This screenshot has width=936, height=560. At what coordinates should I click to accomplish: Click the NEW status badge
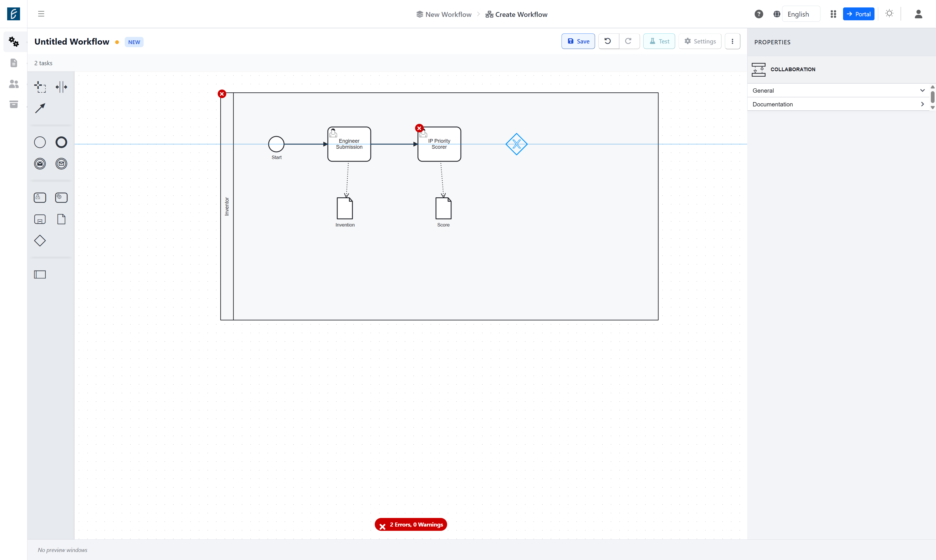[x=134, y=42]
